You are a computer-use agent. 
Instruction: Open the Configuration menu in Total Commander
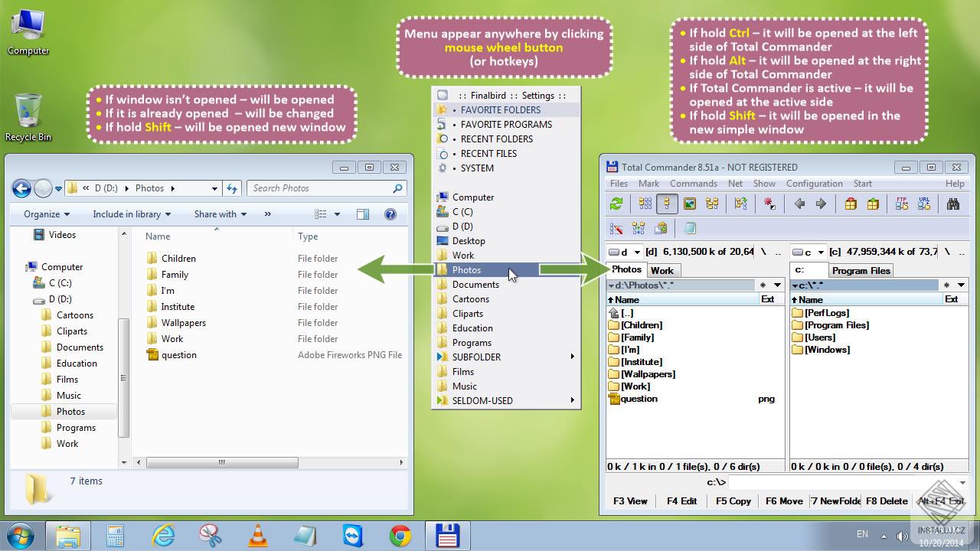pos(814,184)
